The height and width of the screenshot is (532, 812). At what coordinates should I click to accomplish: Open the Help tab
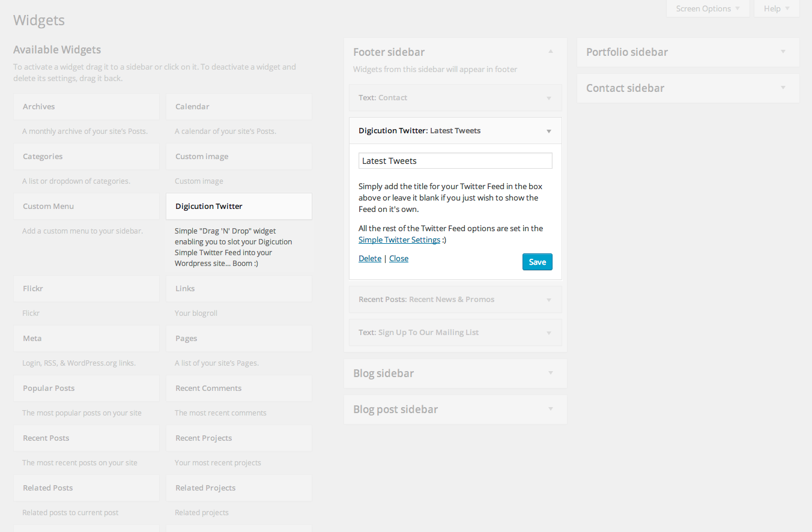[x=776, y=8]
